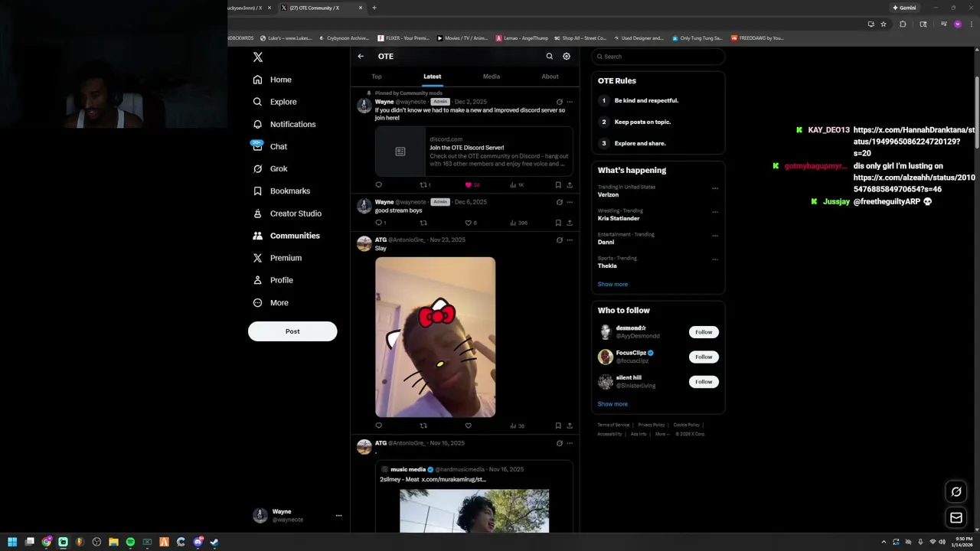Share the pinned Discord post

coord(569,184)
